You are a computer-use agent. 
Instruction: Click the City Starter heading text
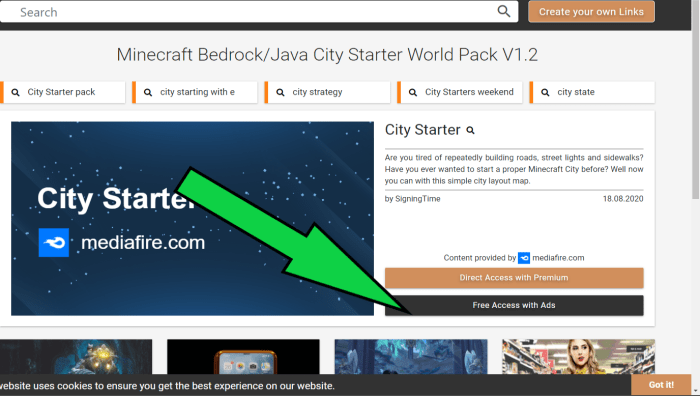click(x=422, y=130)
